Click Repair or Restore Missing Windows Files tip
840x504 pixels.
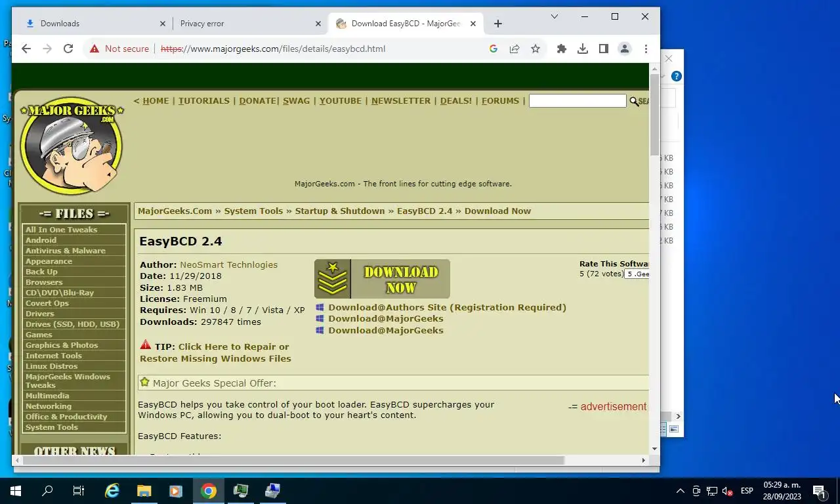[215, 353]
